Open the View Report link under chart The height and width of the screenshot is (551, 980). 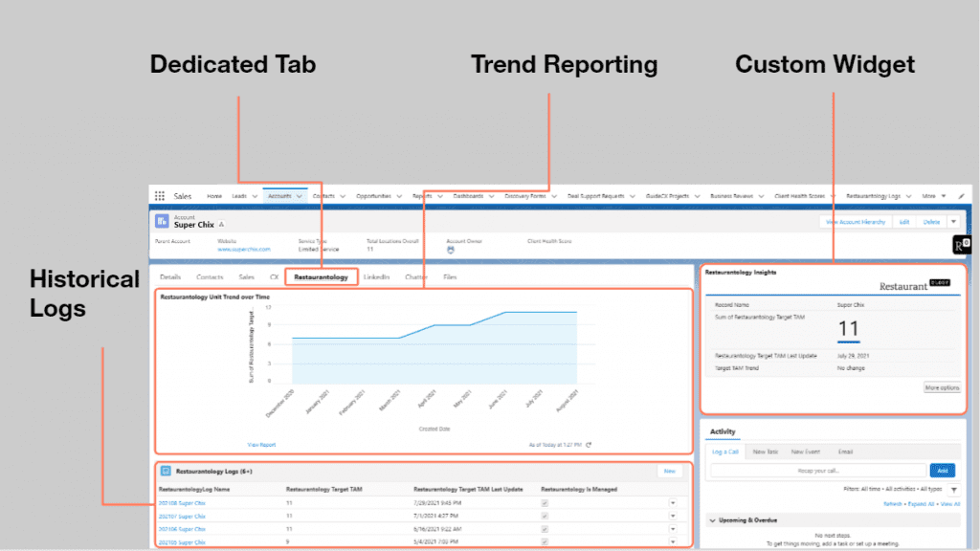click(x=261, y=445)
